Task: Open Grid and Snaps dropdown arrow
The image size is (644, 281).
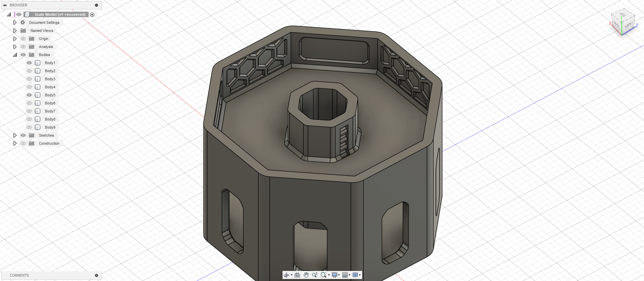Action: pyautogui.click(x=350, y=275)
